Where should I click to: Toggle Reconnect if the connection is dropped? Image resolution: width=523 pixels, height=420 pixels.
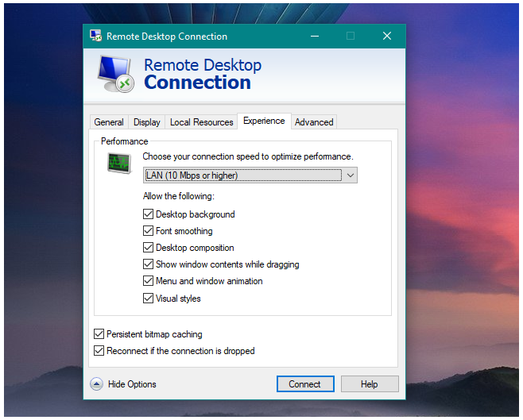(x=99, y=350)
